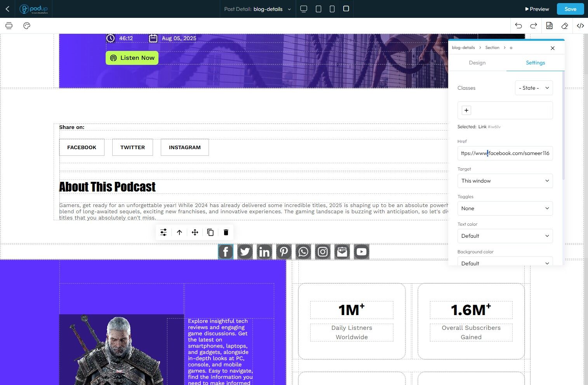
Task: Open the layers panel icon
Action: 9,26
